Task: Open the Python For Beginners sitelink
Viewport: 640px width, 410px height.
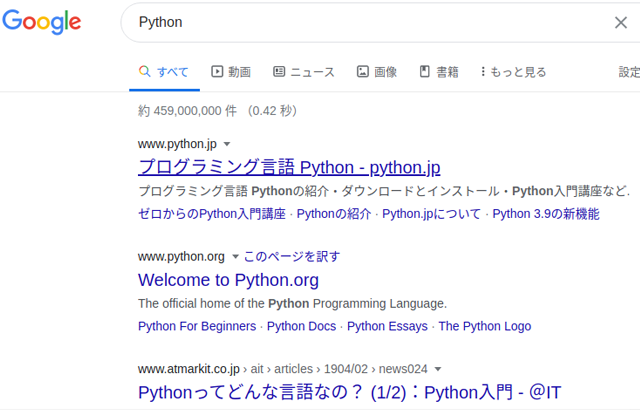Action: click(197, 326)
